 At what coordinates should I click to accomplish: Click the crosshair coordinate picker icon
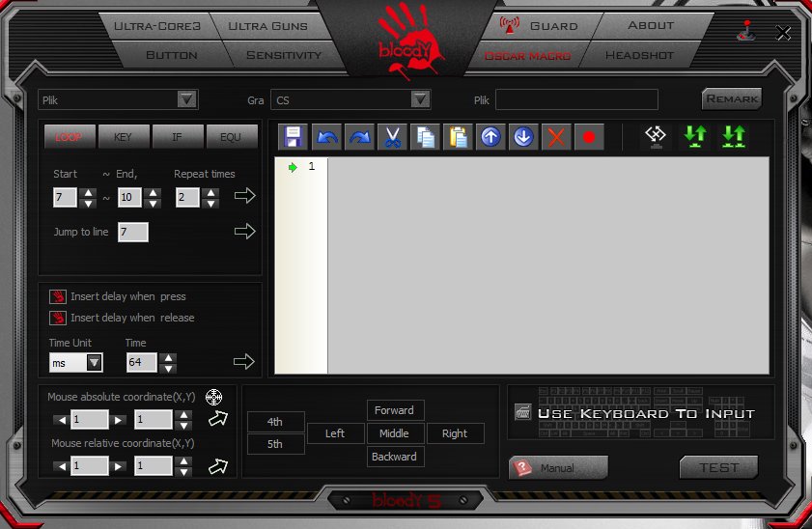[x=214, y=397]
